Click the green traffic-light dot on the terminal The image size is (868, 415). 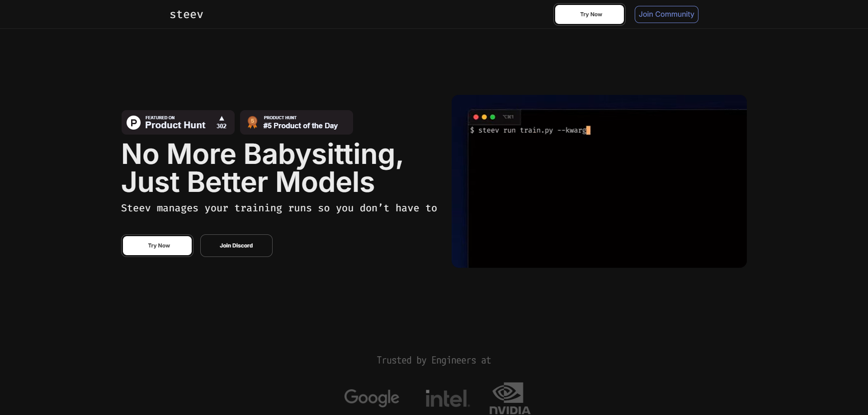pyautogui.click(x=493, y=117)
